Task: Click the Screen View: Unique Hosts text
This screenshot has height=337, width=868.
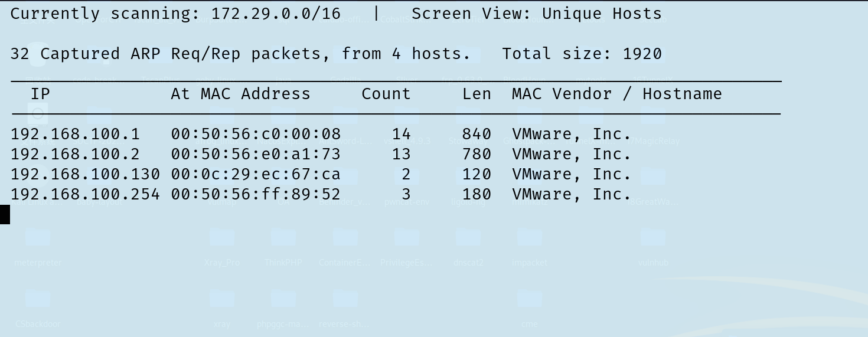Action: (537, 14)
